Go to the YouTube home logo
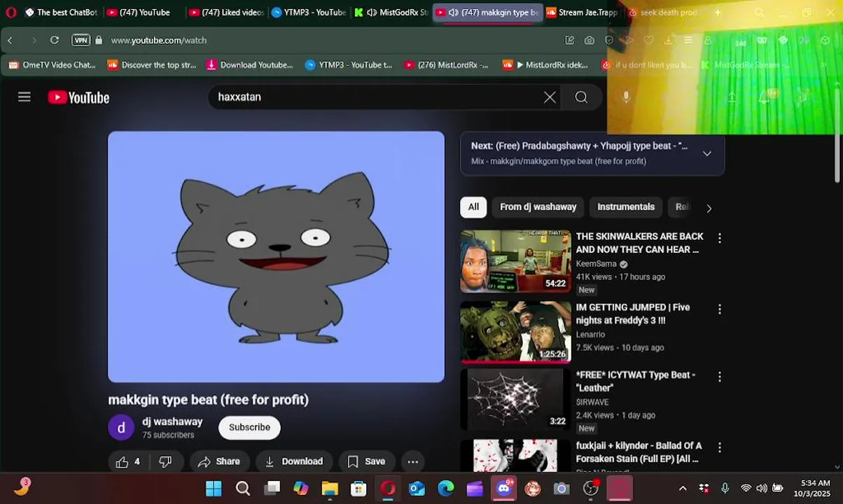Viewport: 843px width, 504px height. (78, 97)
